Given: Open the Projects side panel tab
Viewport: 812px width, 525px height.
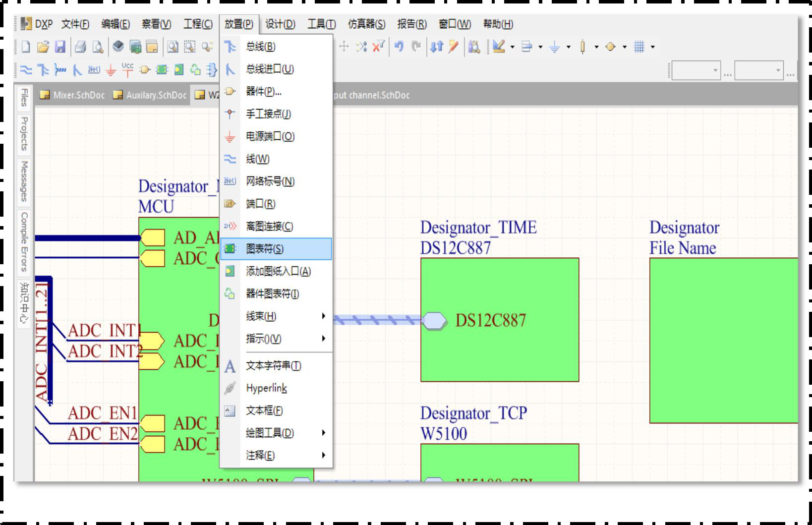Looking at the screenshot, I should (24, 133).
